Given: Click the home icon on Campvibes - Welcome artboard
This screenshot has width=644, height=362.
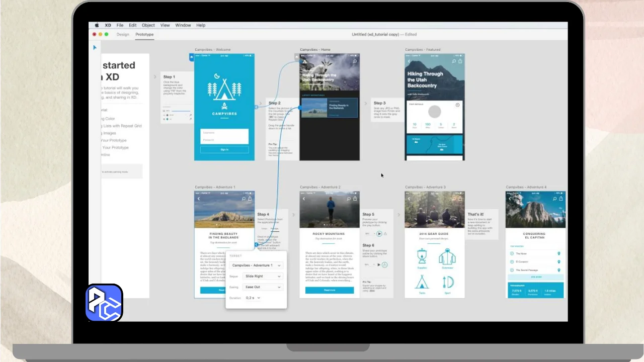Looking at the screenshot, I should click(191, 57).
